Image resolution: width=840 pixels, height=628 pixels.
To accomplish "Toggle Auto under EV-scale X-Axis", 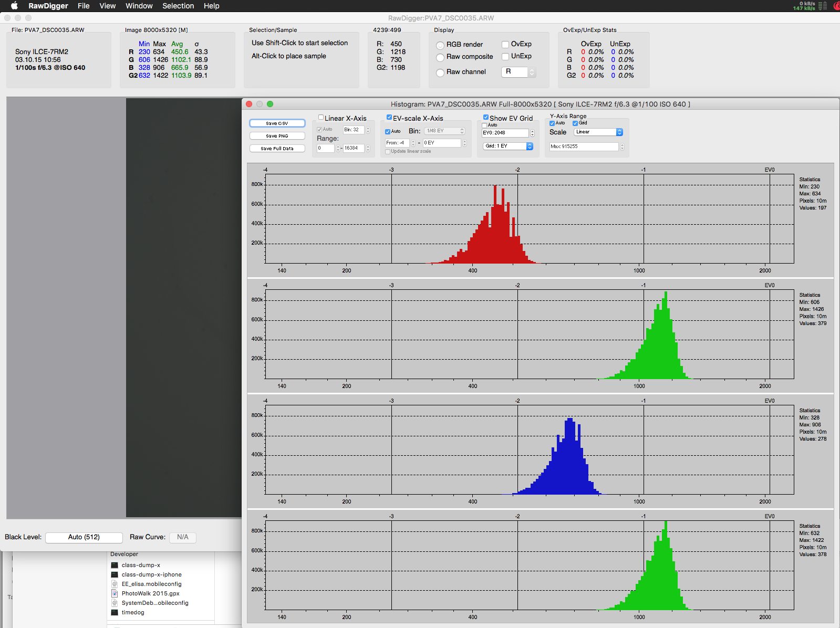I will pos(388,132).
